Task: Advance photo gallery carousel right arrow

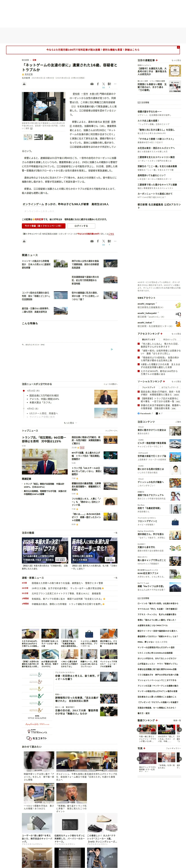Action: 180,759
